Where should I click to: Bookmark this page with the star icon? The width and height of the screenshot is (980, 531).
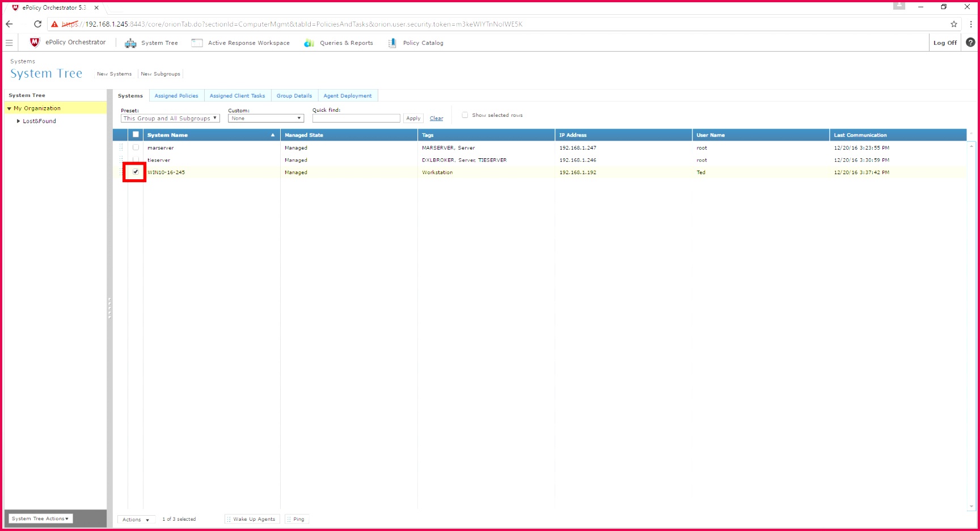click(x=954, y=24)
